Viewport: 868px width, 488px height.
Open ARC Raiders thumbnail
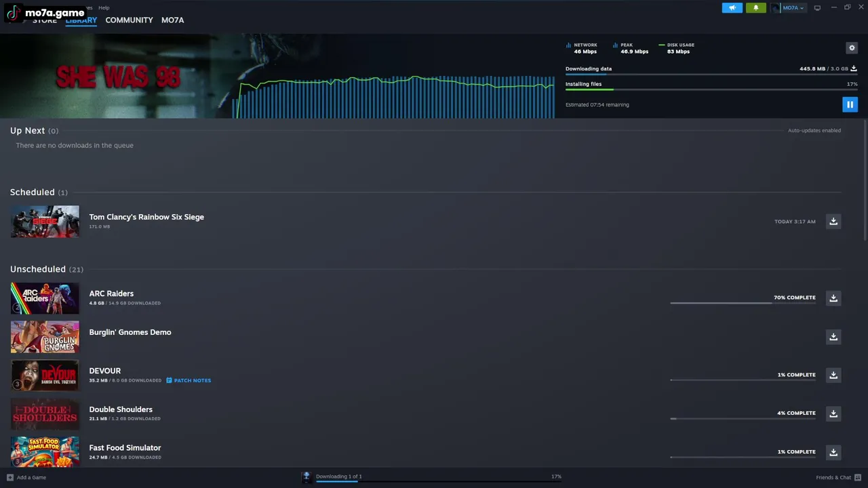45,298
